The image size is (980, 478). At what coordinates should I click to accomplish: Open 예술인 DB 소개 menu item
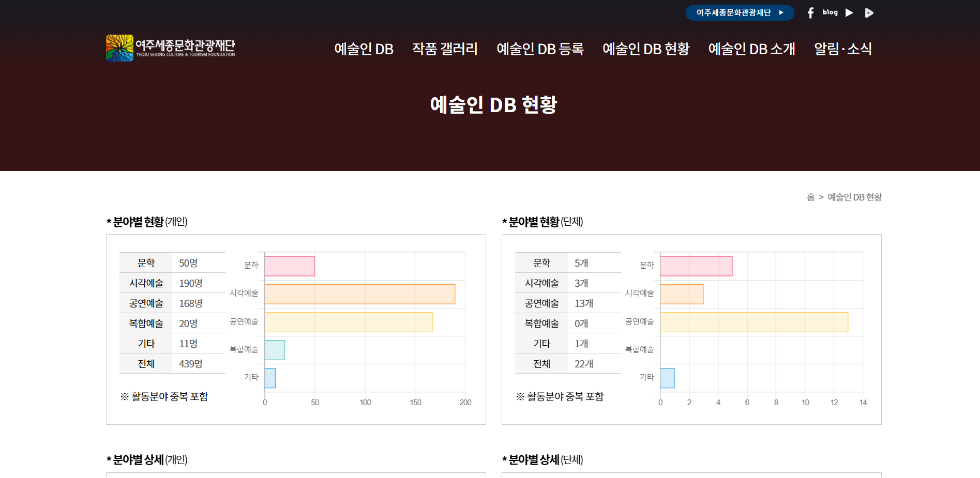tap(751, 49)
